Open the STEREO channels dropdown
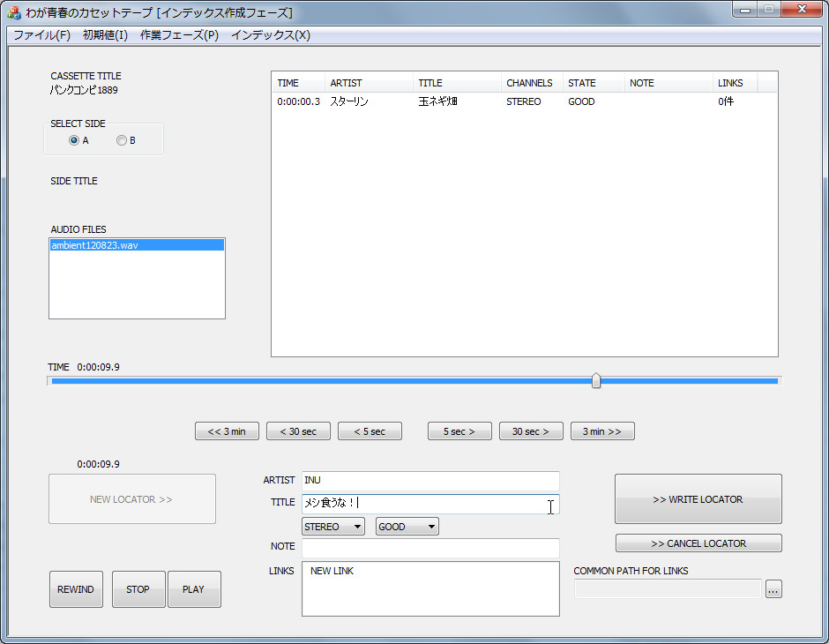829x644 pixels. tap(333, 527)
